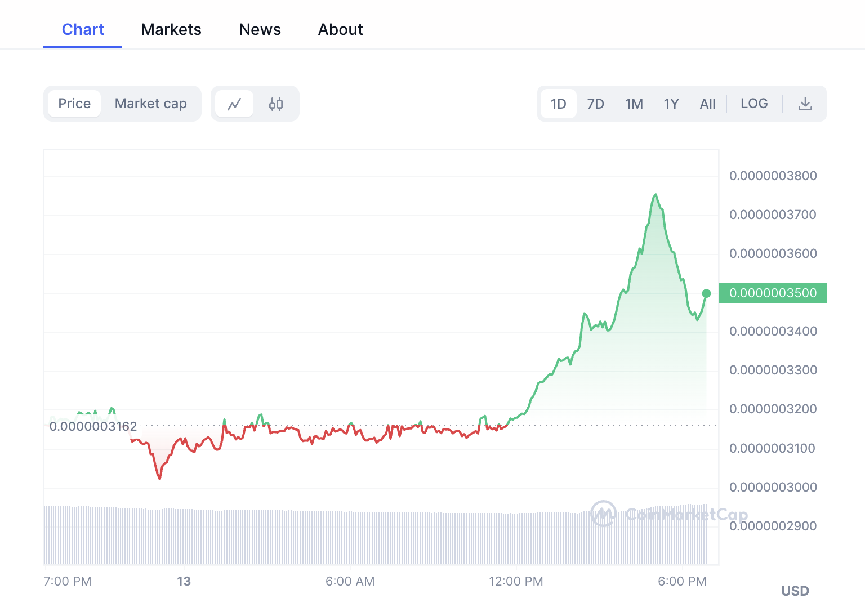865x616 pixels.
Task: Click the download chart data icon
Action: click(x=805, y=104)
